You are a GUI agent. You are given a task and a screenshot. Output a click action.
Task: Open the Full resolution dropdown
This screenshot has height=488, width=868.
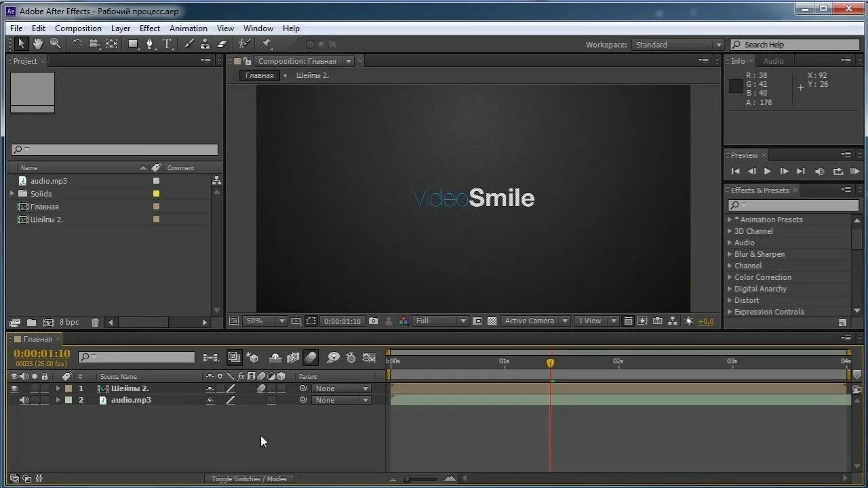coord(441,321)
